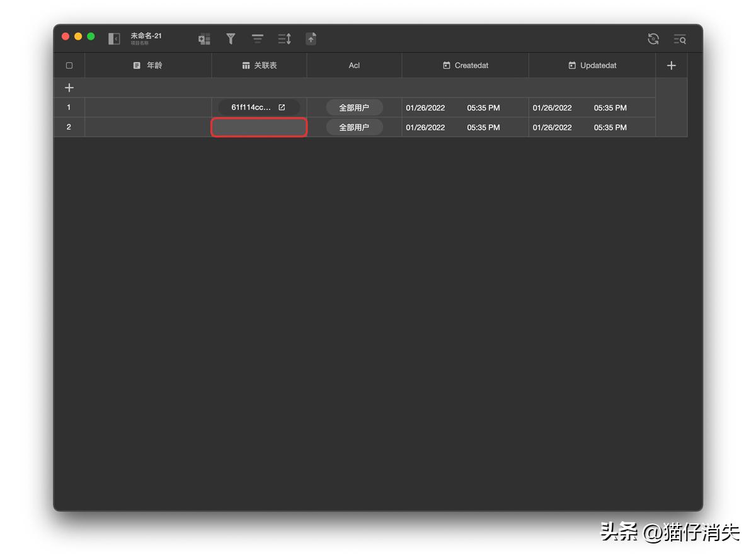Screen dimensions: 756x558
Task: Click the 全部用户 tag in row 1
Action: click(354, 107)
